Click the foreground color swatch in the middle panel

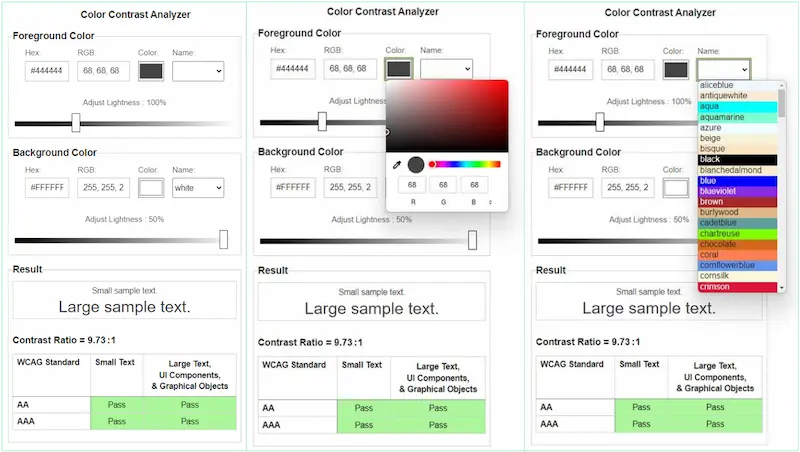398,69
